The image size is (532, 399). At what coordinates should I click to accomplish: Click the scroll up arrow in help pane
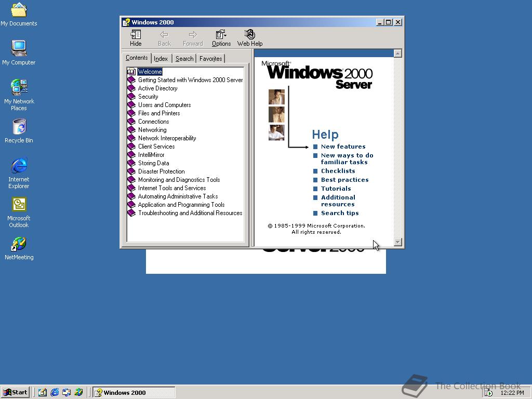(398, 54)
